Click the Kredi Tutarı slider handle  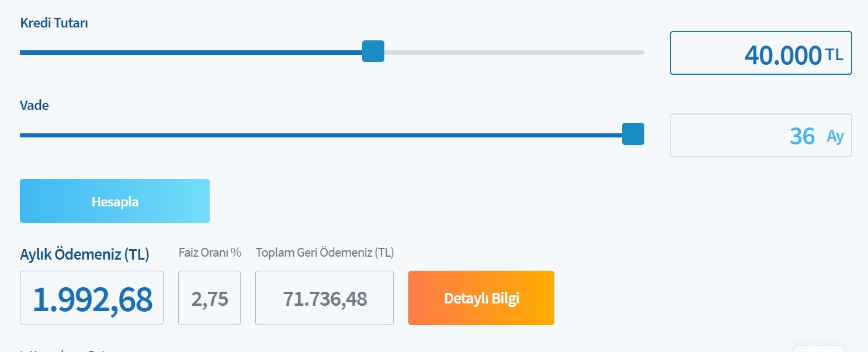pyautogui.click(x=373, y=51)
